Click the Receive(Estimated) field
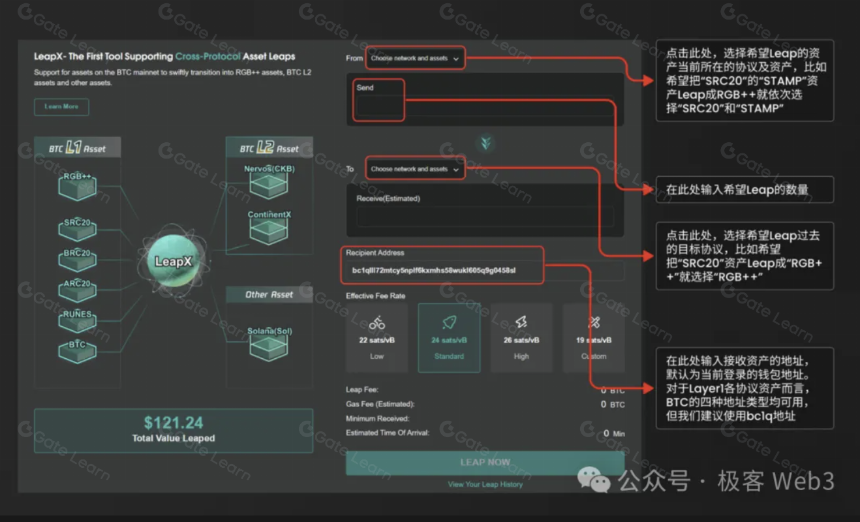This screenshot has height=522, width=860. [485, 217]
